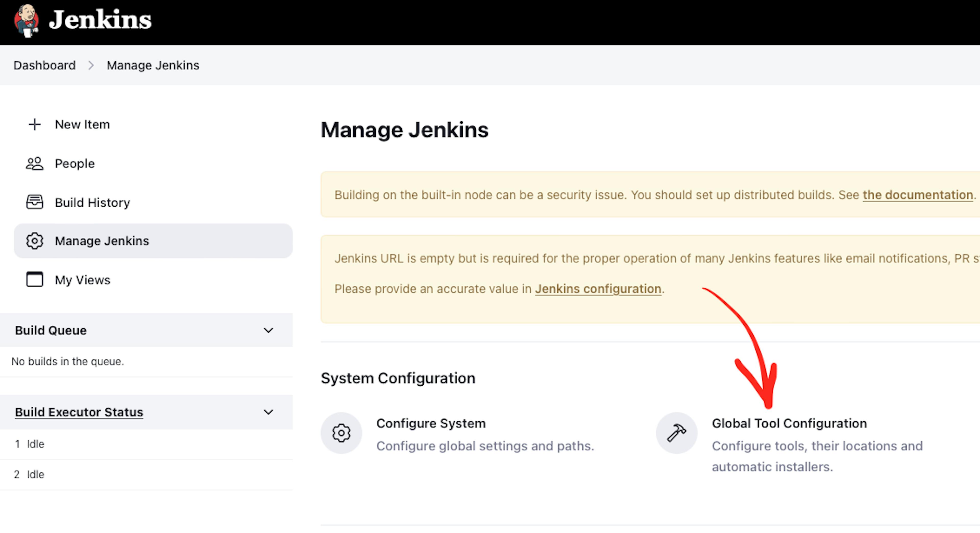Select Dashboard from breadcrumb navigation
Image resolution: width=980 pixels, height=533 pixels.
[x=44, y=65]
